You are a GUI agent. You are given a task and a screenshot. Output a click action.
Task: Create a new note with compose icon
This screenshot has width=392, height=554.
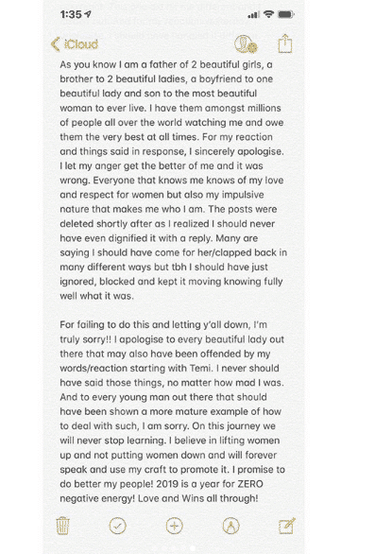(287, 526)
